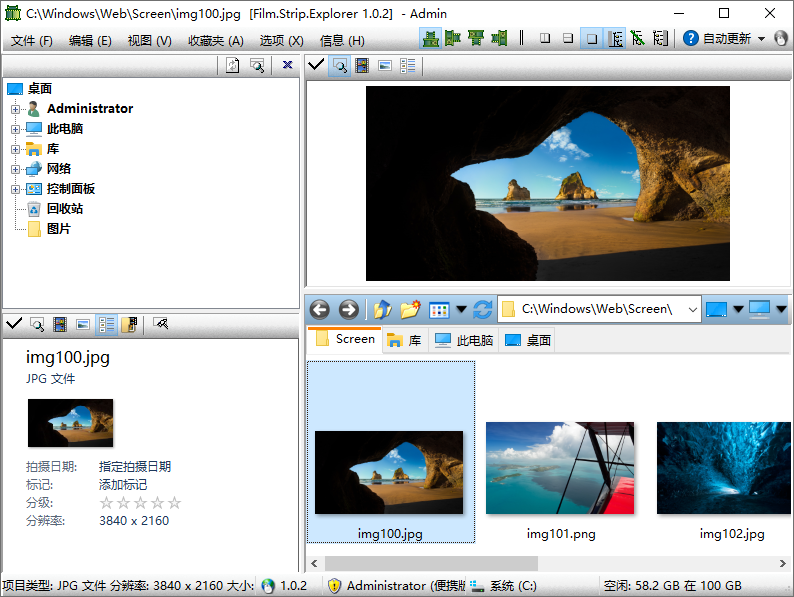Click the pin icon in details panel toolbar

(x=161, y=323)
